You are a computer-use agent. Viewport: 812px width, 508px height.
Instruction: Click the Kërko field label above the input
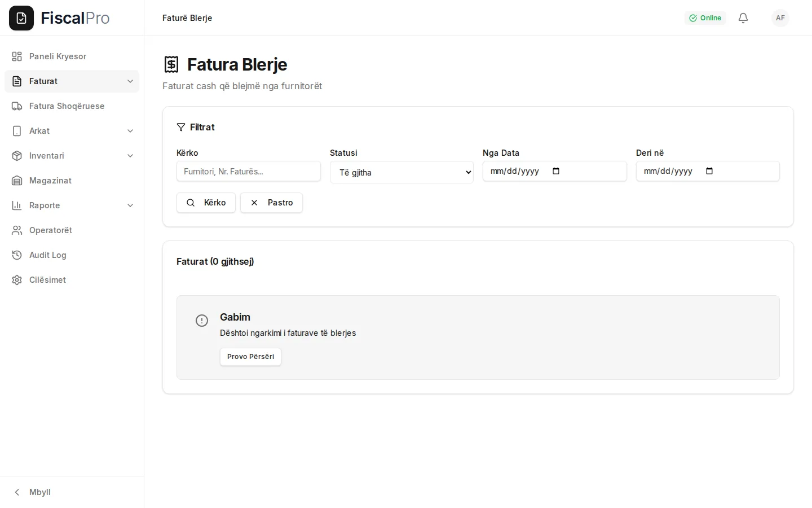(x=187, y=153)
